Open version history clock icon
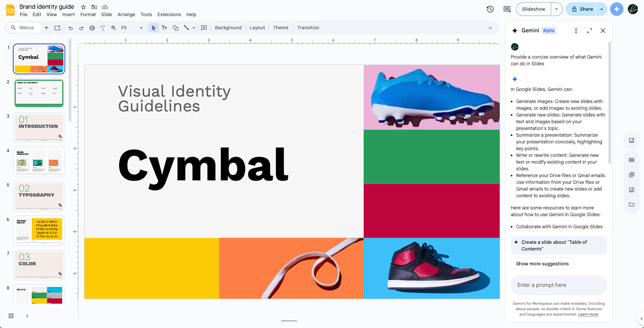 tap(490, 9)
